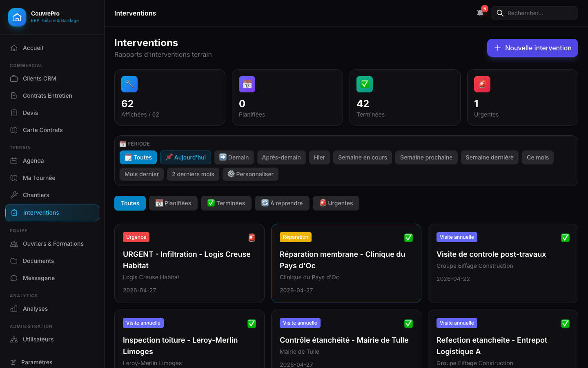The height and width of the screenshot is (368, 588).
Task: Select 2 derniers mois period
Action: 193,174
